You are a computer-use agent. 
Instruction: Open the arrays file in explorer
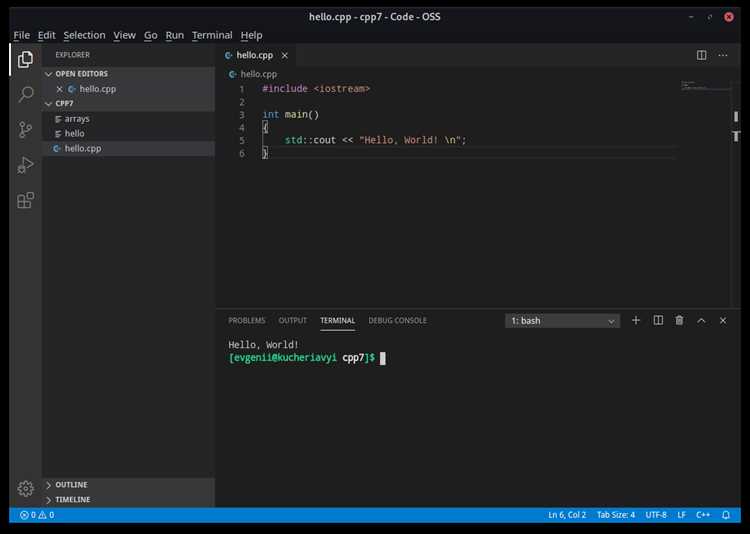[x=128, y=119]
